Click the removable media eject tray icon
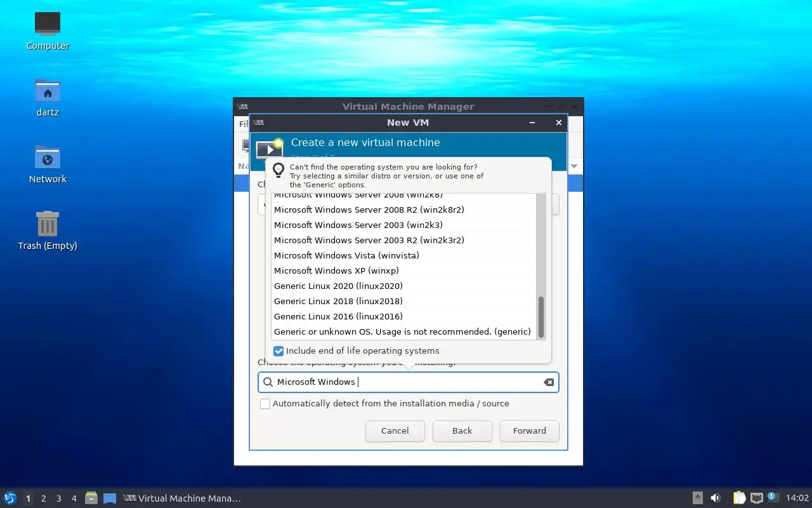This screenshot has width=812, height=508. pyautogui.click(x=697, y=498)
